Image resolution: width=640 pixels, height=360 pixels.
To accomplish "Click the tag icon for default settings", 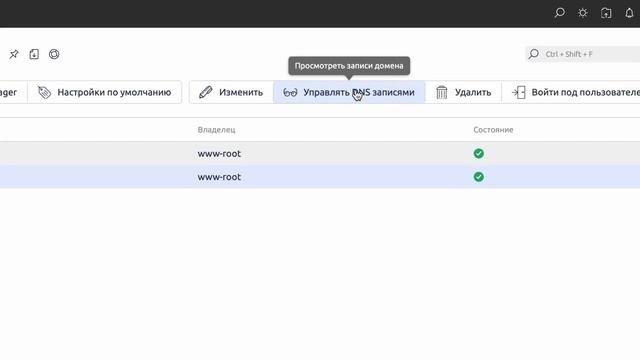I will (x=44, y=92).
